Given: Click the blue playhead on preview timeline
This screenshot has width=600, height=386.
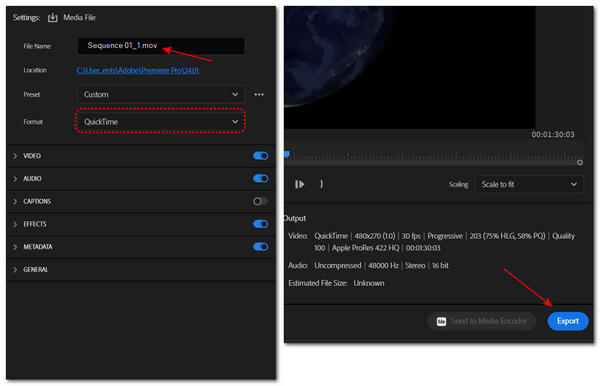Looking at the screenshot, I should click(x=286, y=154).
